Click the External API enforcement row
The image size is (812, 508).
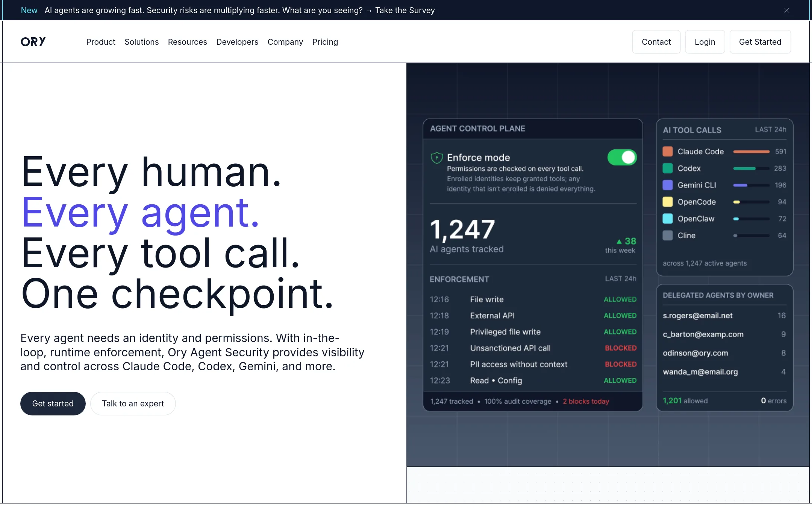[533, 316]
